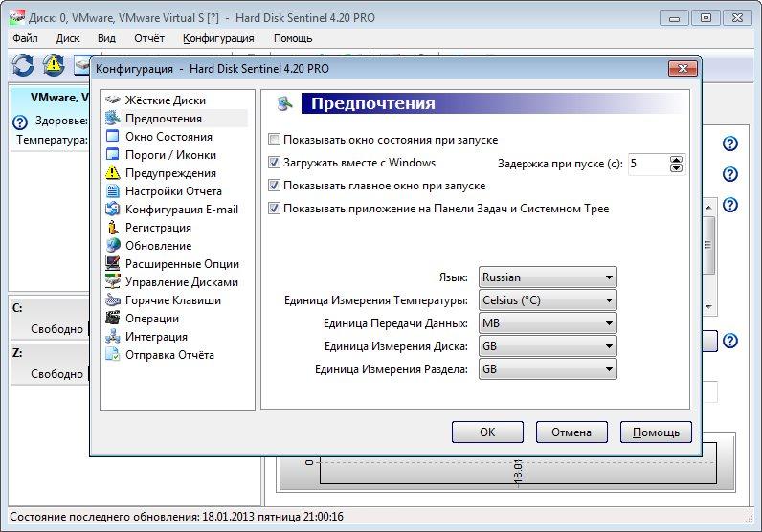Viewport: 762px width, 532px height.
Task: Click scrollbar down arrow in main window
Action: pyautogui.click(x=708, y=306)
